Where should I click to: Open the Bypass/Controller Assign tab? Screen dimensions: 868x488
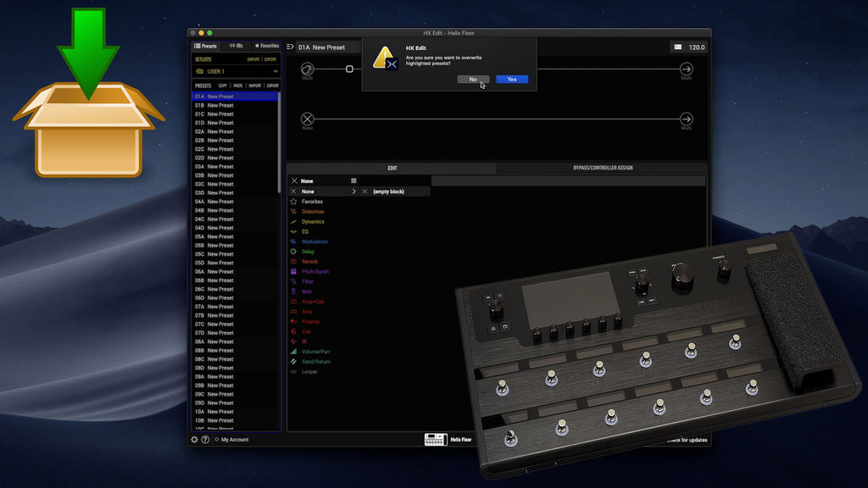[602, 169]
